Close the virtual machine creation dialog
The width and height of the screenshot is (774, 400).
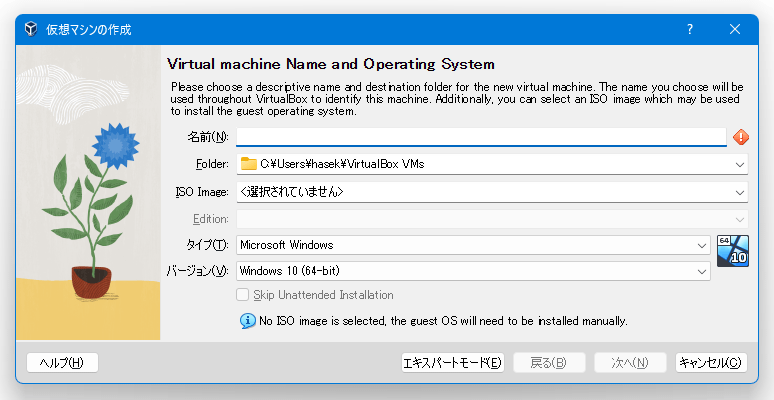[x=735, y=29]
